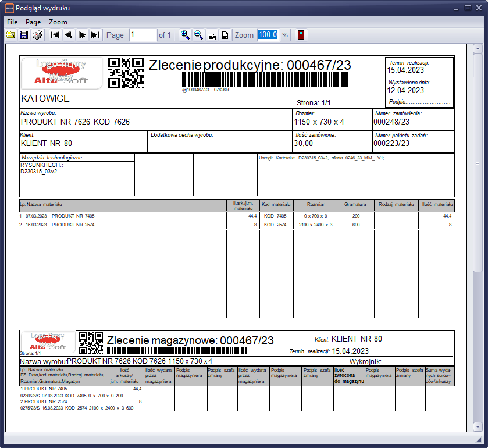Zoom out with magnifier minus icon

pyautogui.click(x=198, y=35)
